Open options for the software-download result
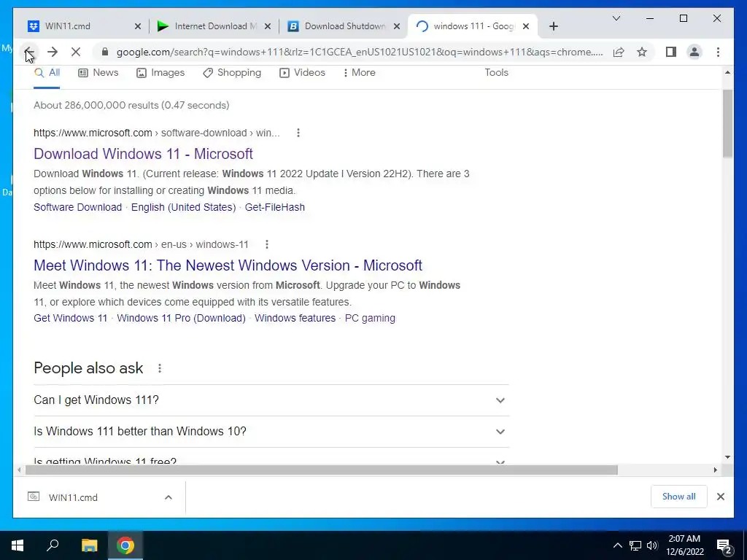The width and height of the screenshot is (747, 560). pyautogui.click(x=298, y=133)
